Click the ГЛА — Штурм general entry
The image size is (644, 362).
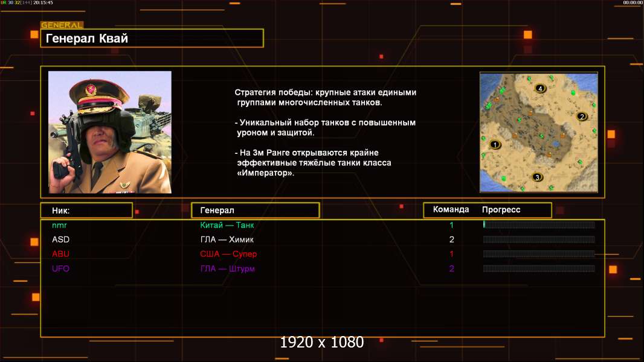point(228,268)
